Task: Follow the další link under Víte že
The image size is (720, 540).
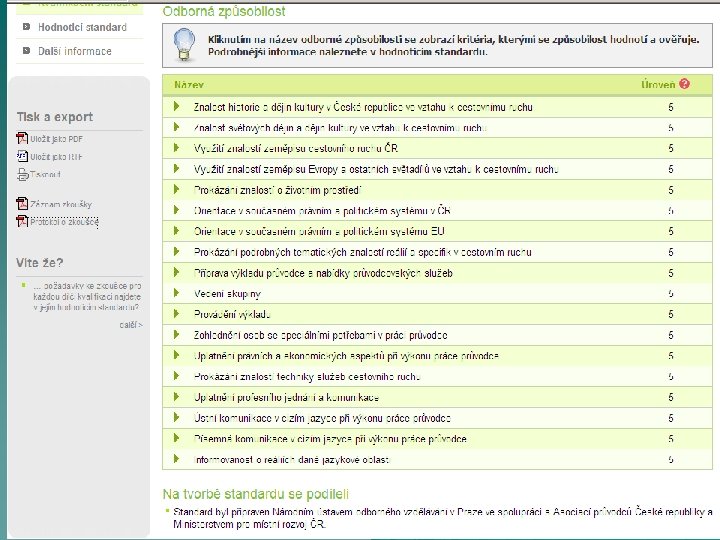Action: tap(131, 325)
